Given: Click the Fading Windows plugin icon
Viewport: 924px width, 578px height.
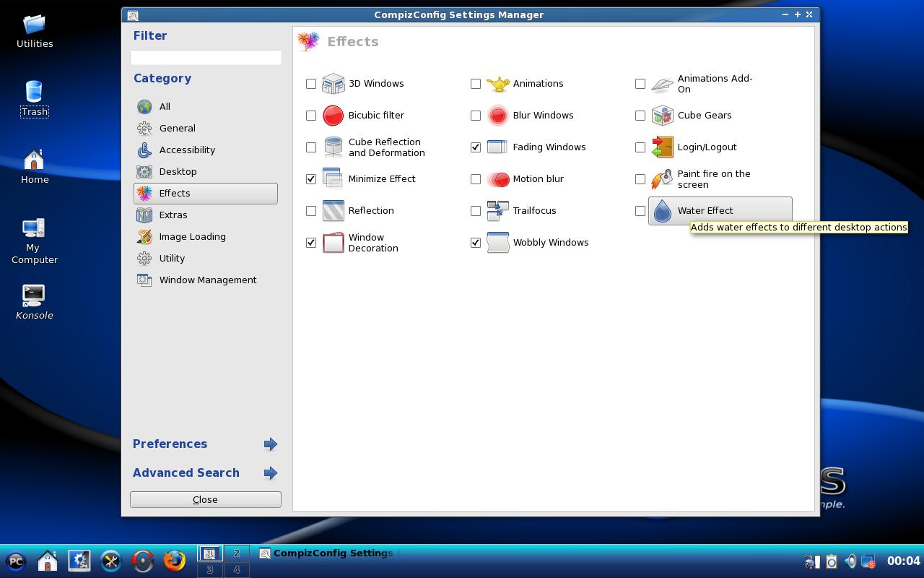Looking at the screenshot, I should 497,147.
